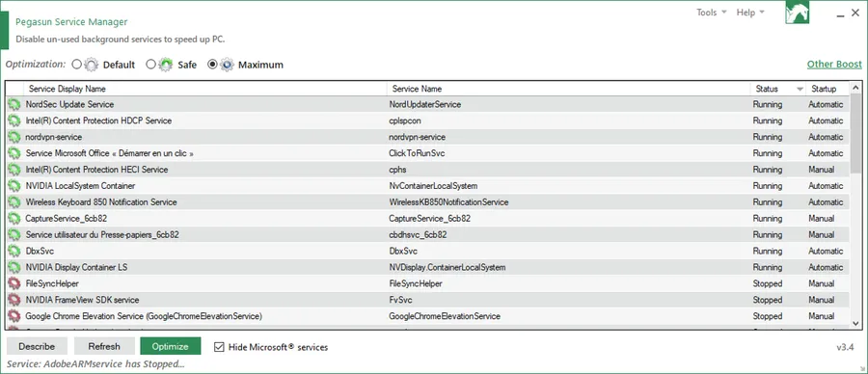Image resolution: width=868 pixels, height=374 pixels.
Task: Click the Pegasun horse logo icon
Action: (798, 13)
